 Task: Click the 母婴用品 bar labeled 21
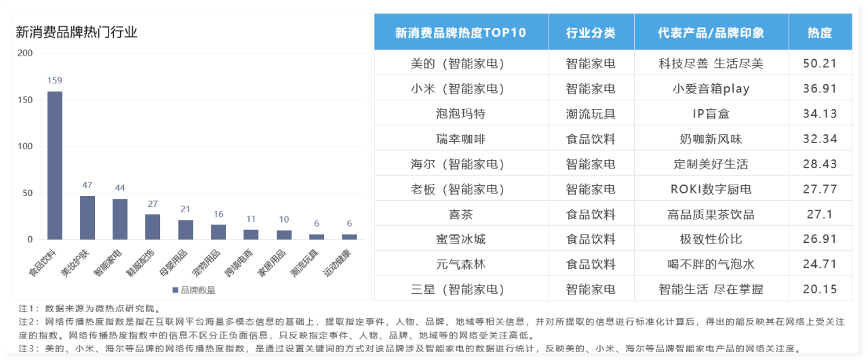(x=186, y=230)
